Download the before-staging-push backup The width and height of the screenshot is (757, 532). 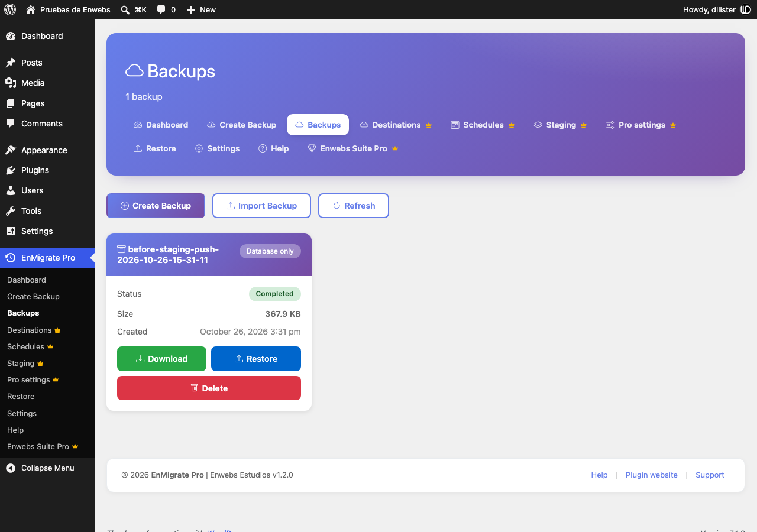161,359
